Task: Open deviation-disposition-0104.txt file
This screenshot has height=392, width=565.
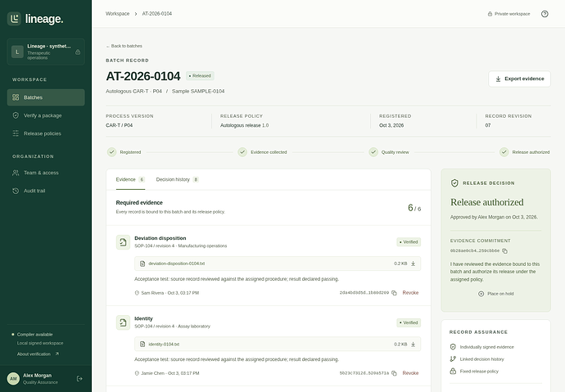Action: click(x=177, y=264)
